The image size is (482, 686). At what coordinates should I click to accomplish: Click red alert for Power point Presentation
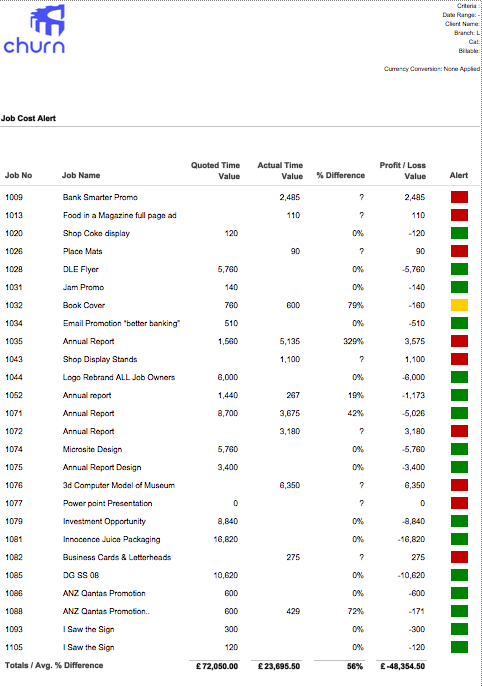[459, 503]
